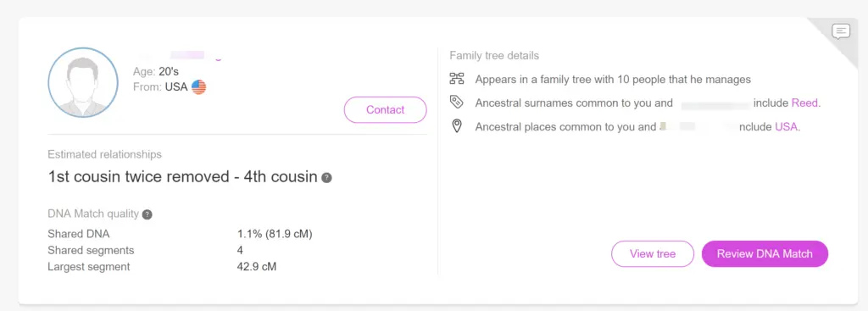Click the family tree diagram icon
The image size is (868, 311).
(x=457, y=79)
